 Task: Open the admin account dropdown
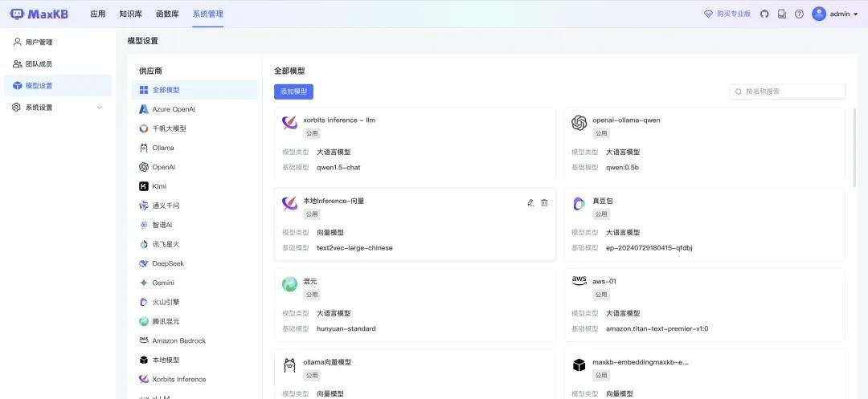click(x=856, y=14)
